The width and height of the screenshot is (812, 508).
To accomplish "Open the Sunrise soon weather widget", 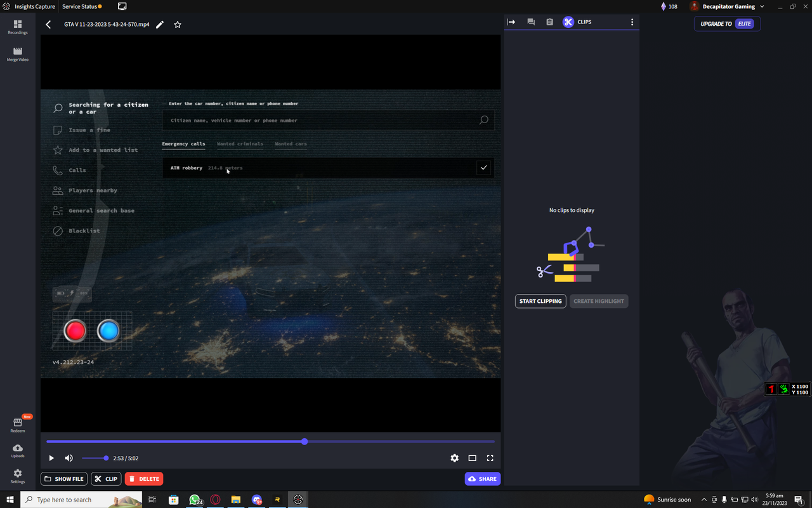I will click(x=667, y=500).
